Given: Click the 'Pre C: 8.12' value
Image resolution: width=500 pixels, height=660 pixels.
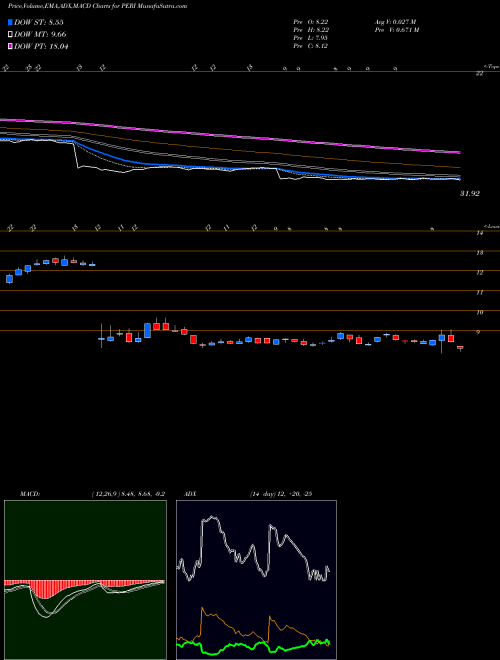Looking at the screenshot, I should coord(311,46).
